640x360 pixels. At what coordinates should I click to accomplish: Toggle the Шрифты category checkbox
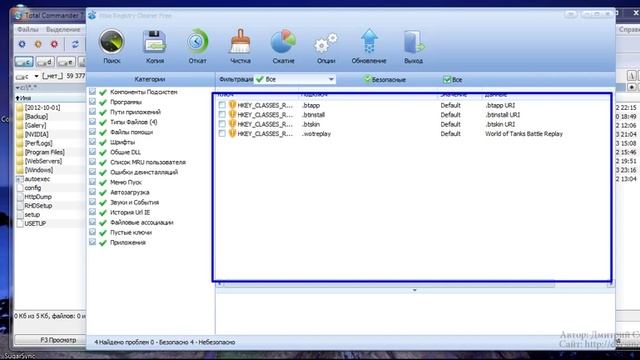pyautogui.click(x=93, y=142)
